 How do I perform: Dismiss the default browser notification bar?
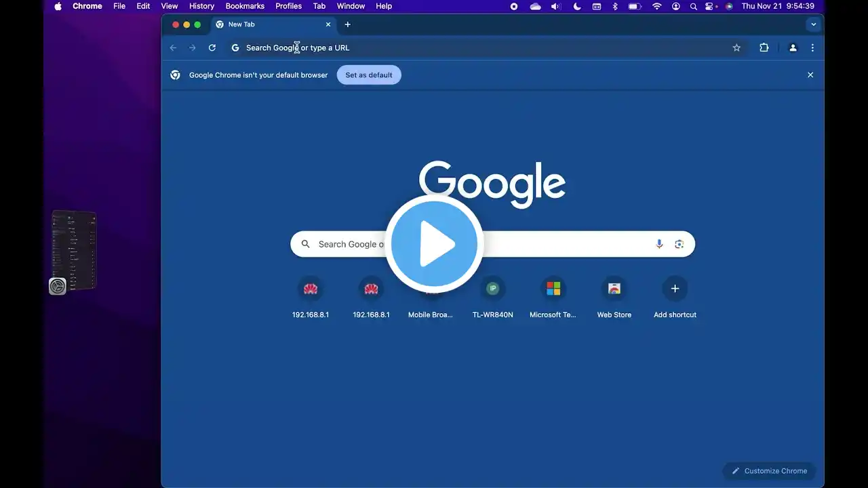pos(810,75)
